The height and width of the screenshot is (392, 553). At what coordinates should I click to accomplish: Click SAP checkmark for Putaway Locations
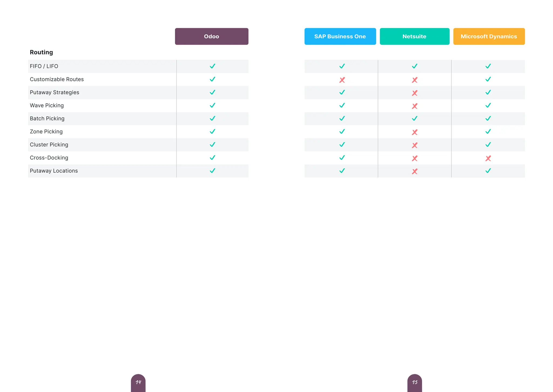click(342, 171)
